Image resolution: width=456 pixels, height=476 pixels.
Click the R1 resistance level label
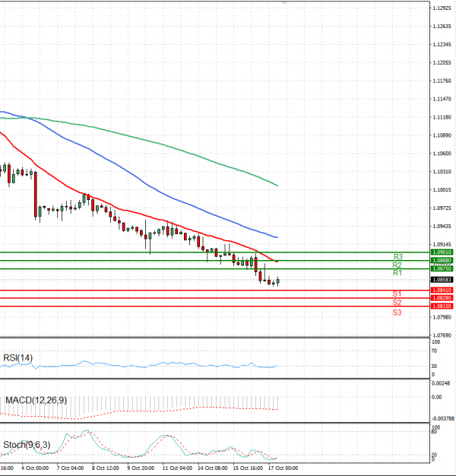click(x=397, y=273)
